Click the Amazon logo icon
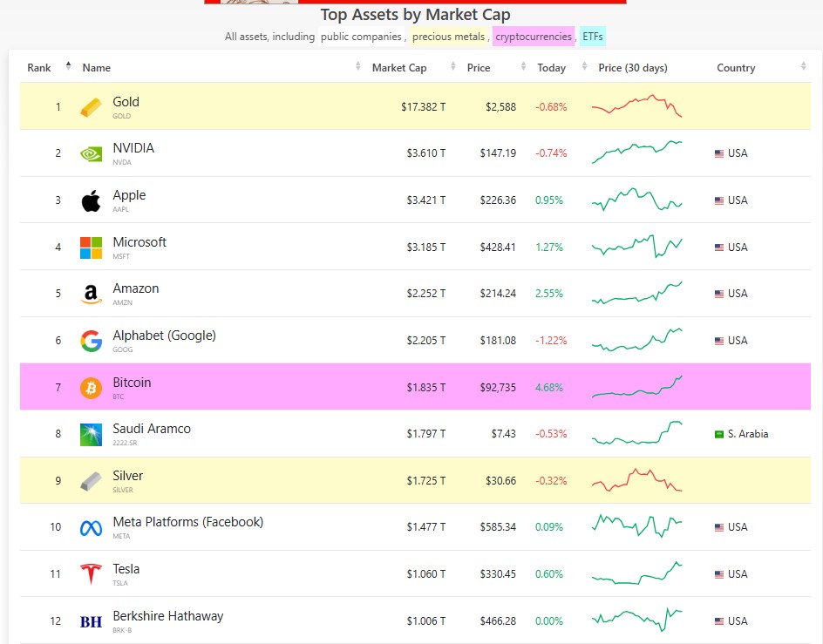The image size is (823, 644). 91,295
